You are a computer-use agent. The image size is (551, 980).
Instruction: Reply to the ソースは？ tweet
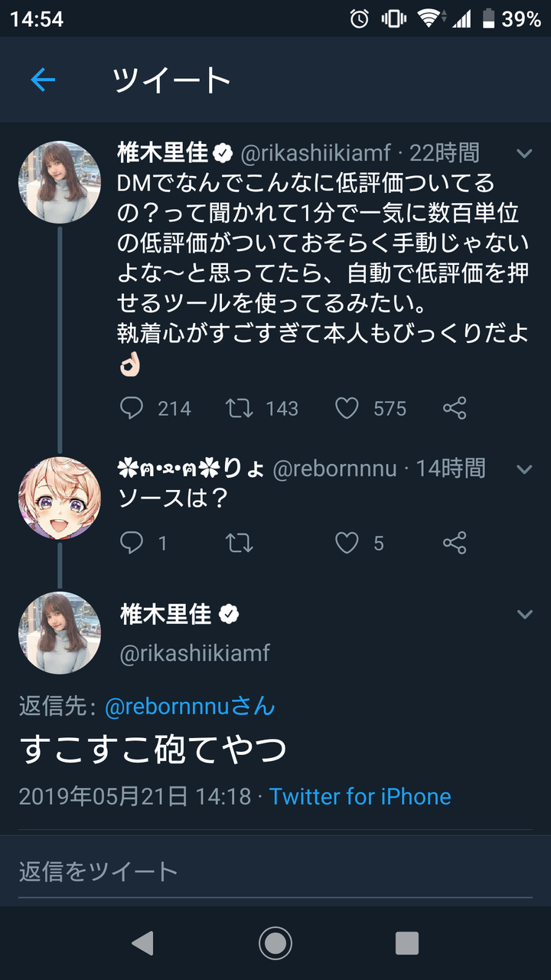pyautogui.click(x=132, y=544)
